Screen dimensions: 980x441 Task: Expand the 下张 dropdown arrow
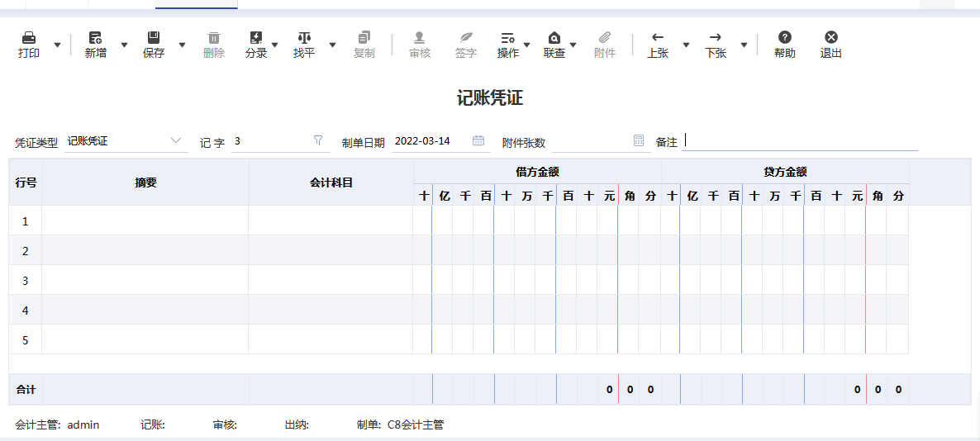(x=744, y=45)
